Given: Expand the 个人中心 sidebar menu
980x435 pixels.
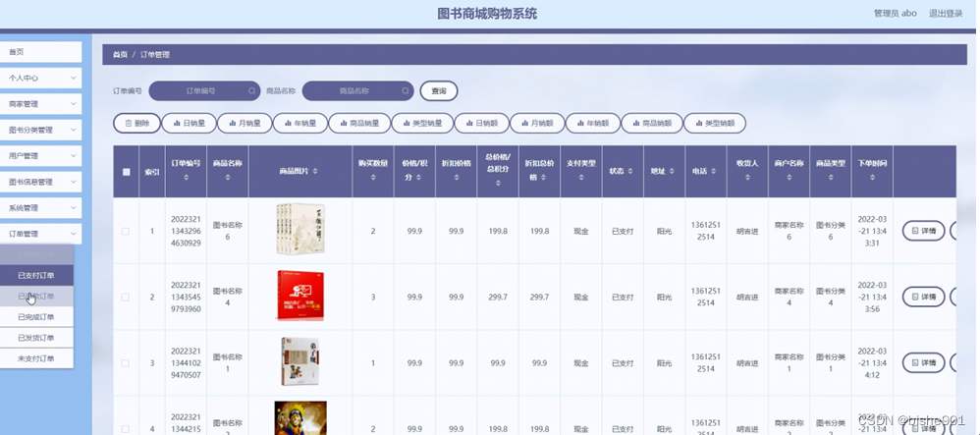Looking at the screenshot, I should point(40,79).
